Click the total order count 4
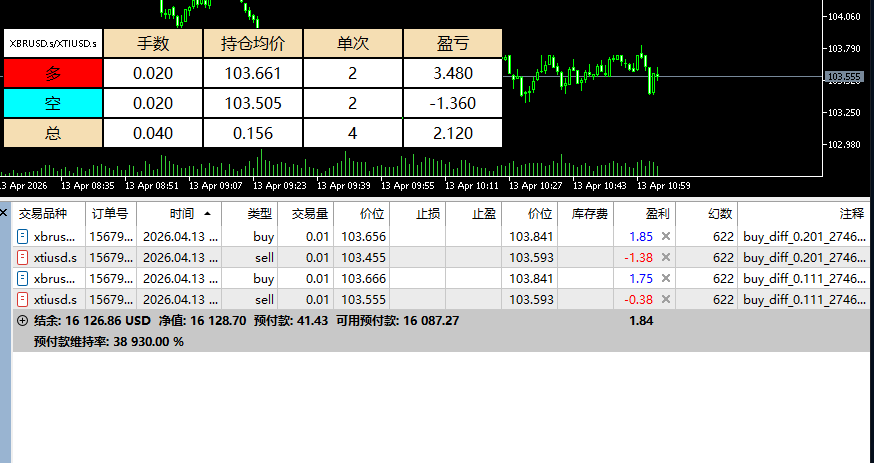 352,133
